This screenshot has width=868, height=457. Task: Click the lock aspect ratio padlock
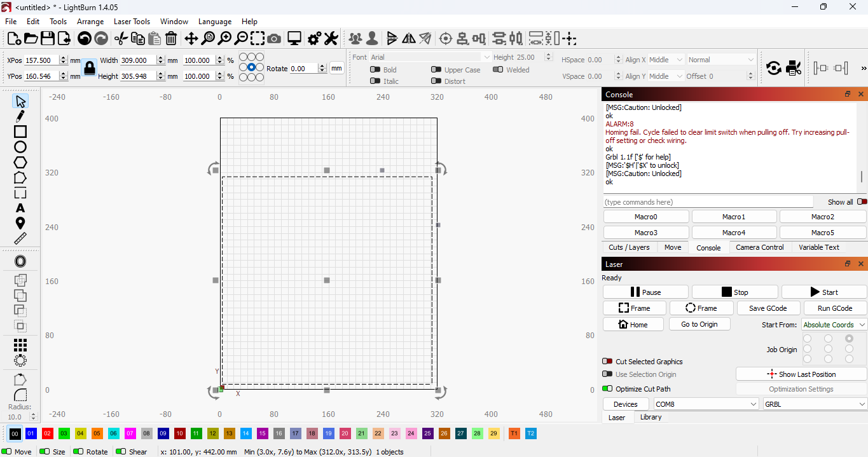(x=90, y=67)
